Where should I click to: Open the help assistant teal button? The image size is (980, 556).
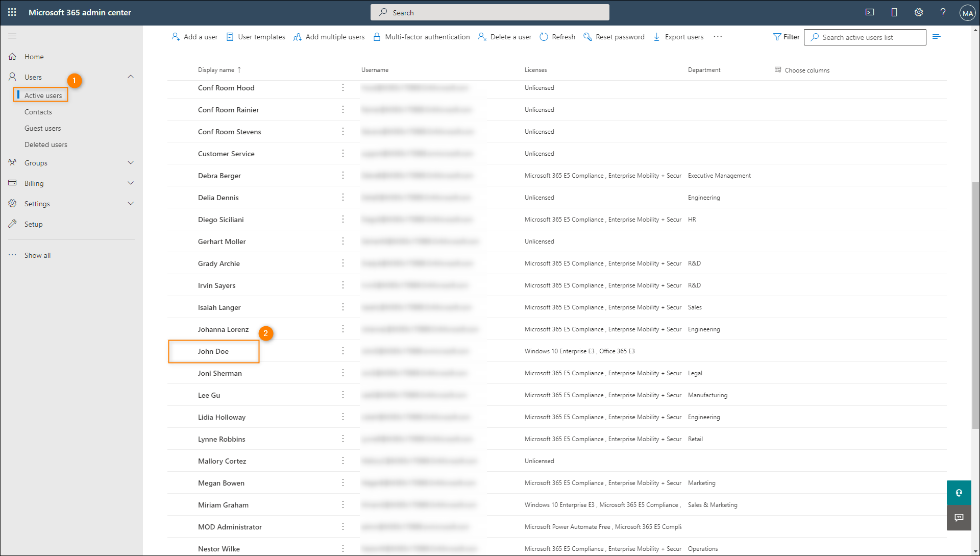pos(959,493)
